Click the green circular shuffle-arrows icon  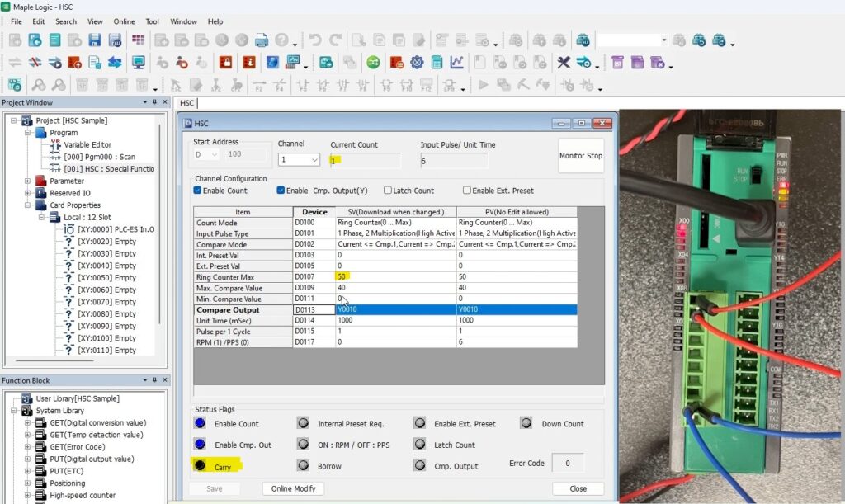[x=373, y=63]
